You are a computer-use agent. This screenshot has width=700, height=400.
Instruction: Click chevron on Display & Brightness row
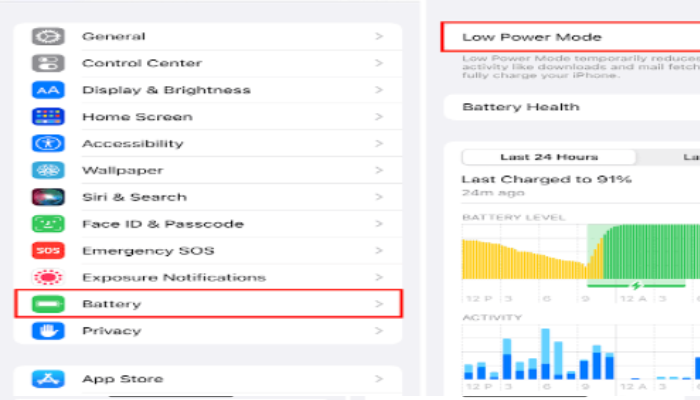[379, 90]
